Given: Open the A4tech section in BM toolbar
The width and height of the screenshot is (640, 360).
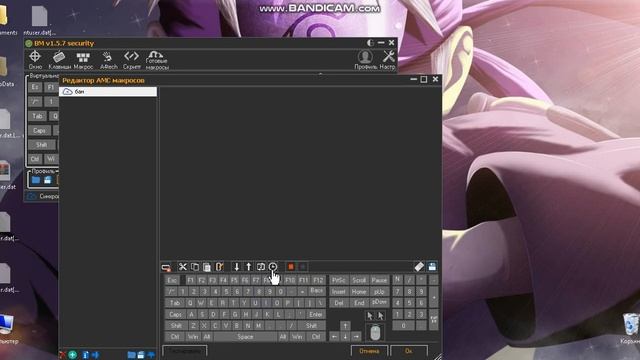Looking at the screenshot, I should (108, 60).
